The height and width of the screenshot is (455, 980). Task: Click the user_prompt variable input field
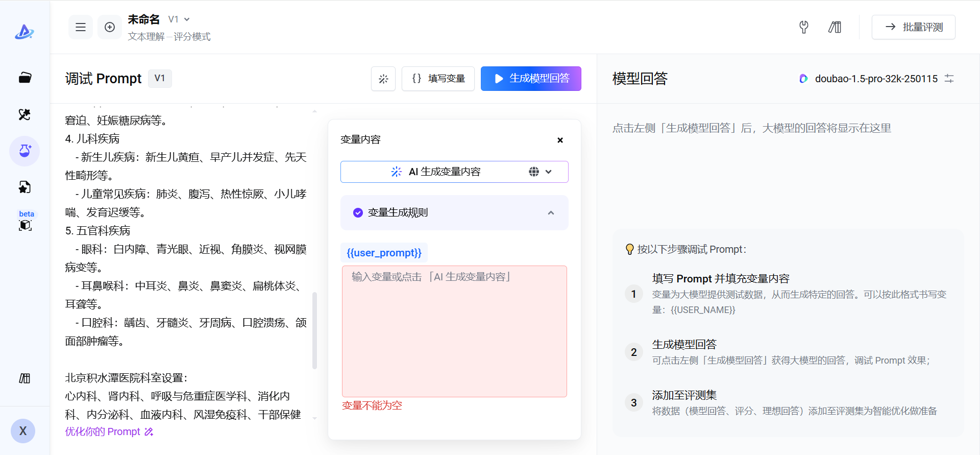tap(454, 331)
